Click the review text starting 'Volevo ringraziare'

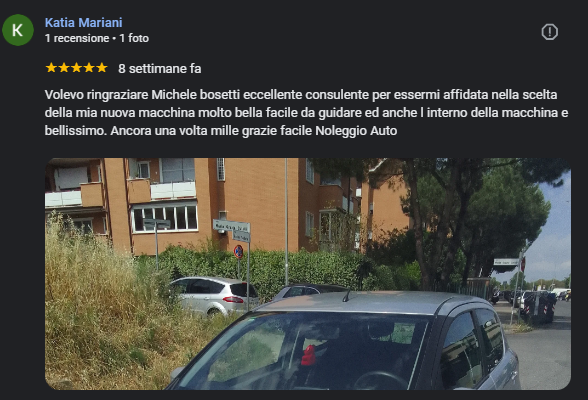306,112
